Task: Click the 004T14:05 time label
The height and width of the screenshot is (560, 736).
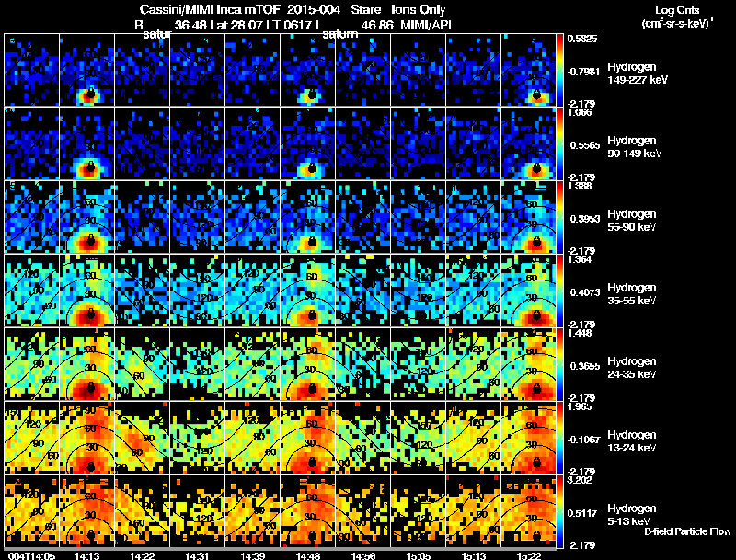Action: [31, 556]
